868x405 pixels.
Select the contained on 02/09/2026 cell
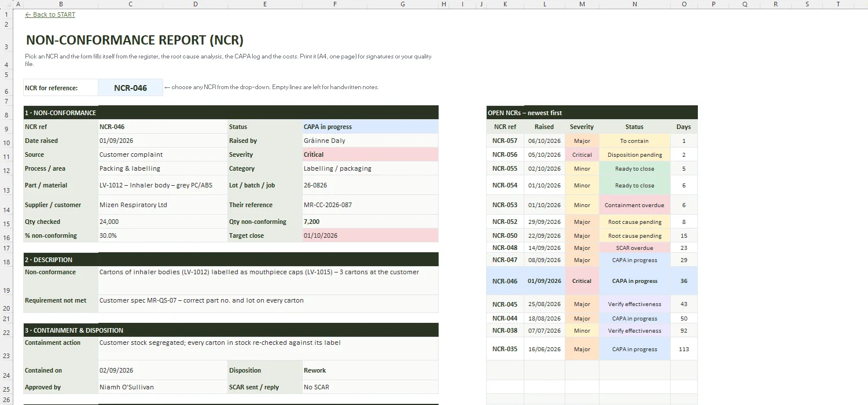click(x=163, y=370)
